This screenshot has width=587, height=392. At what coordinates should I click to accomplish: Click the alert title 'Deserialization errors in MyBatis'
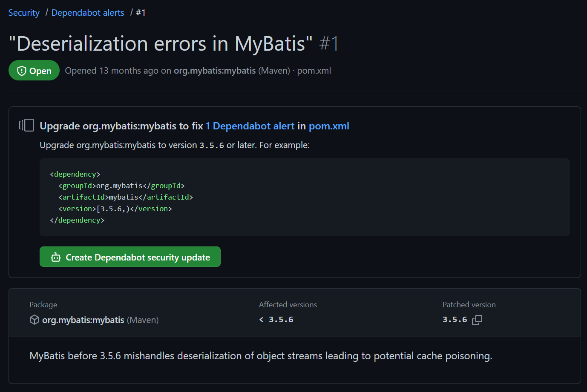point(161,44)
